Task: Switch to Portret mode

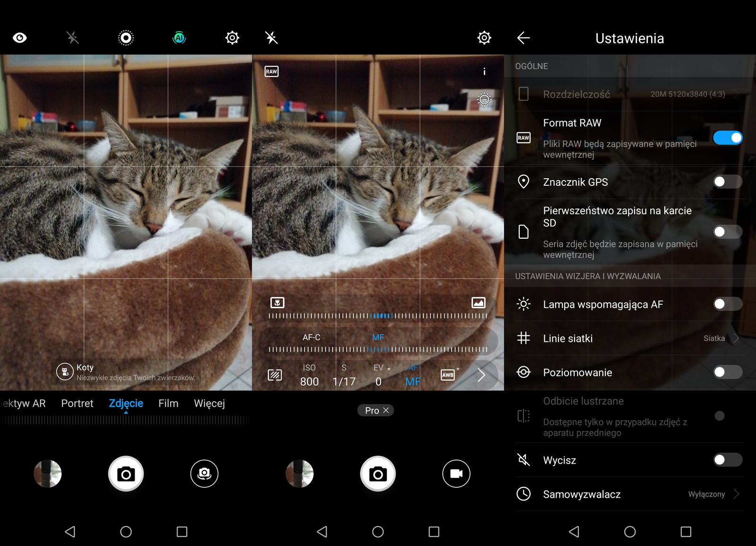Action: click(77, 403)
